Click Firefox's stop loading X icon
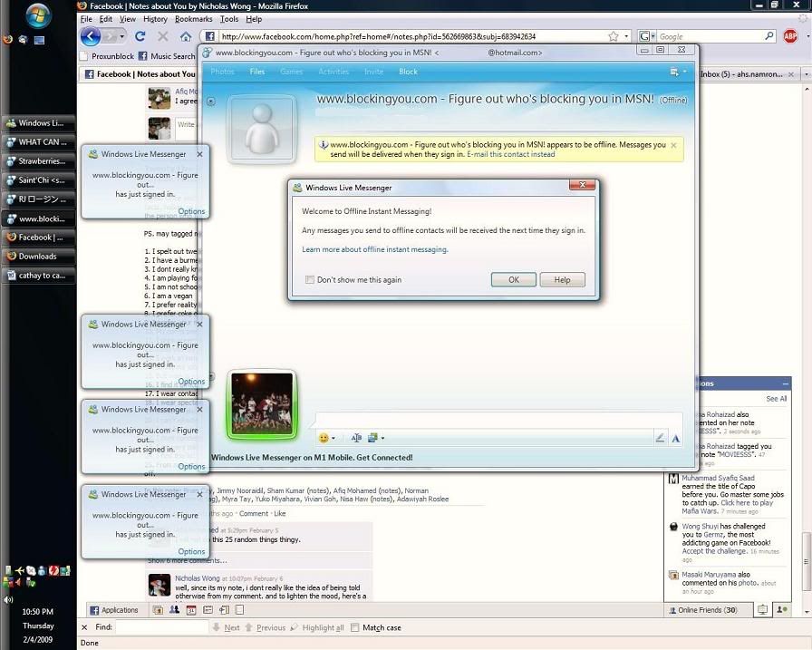 point(162,36)
